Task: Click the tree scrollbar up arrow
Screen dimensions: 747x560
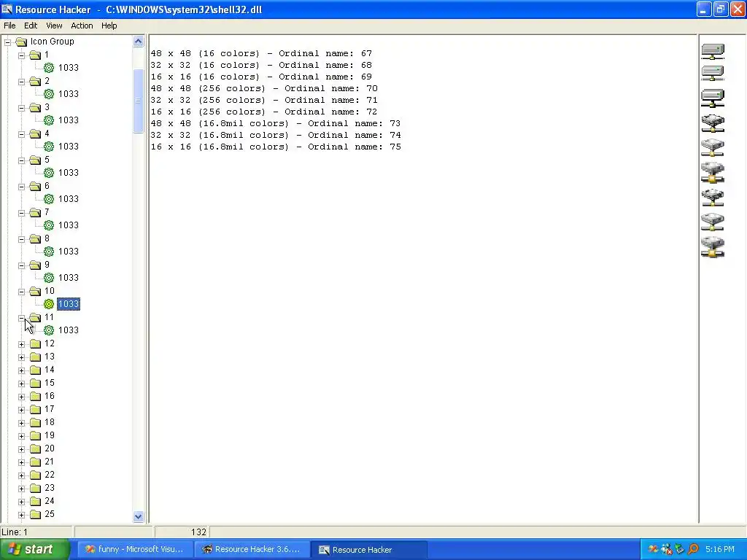Action: click(x=138, y=42)
